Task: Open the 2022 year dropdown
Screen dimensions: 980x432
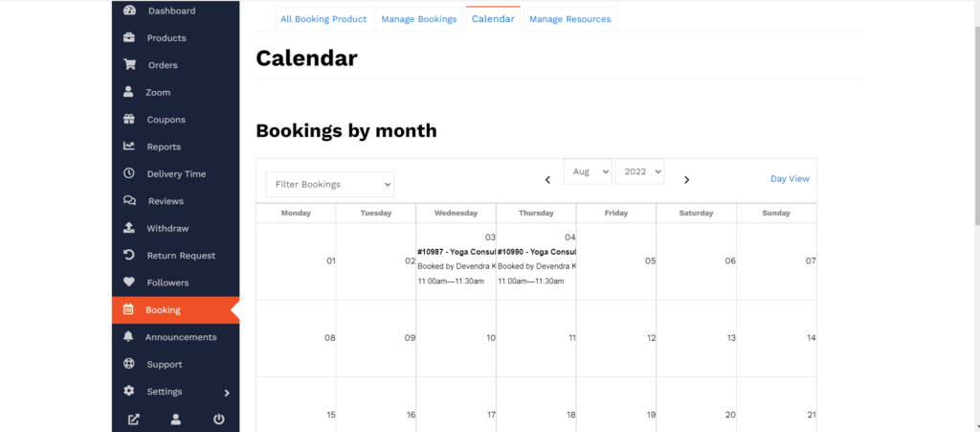Action: 639,171
